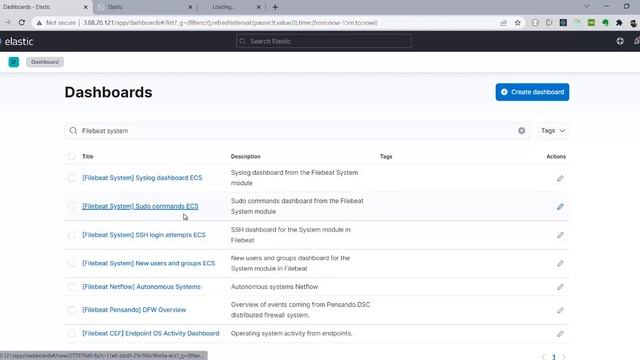Open the help menu icon in header
640x360 pixels.
click(620, 41)
